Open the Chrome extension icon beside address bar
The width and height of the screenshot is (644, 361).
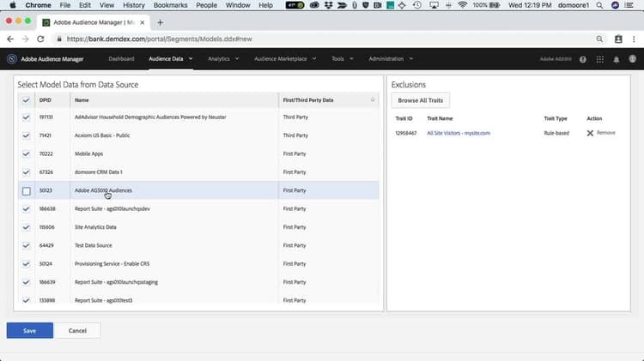(x=618, y=39)
